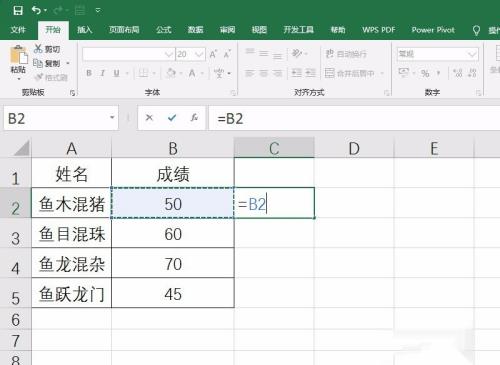Toggle Bold formatting

click(x=89, y=73)
